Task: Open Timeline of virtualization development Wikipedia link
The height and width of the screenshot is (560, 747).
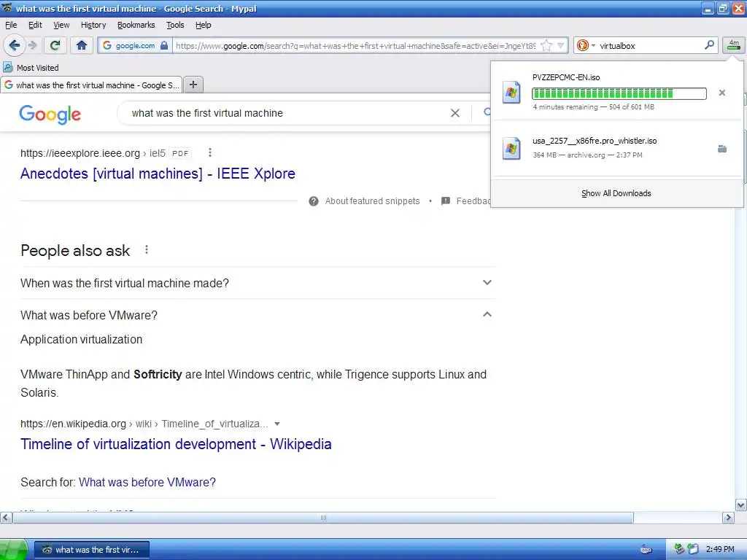Action: (176, 444)
